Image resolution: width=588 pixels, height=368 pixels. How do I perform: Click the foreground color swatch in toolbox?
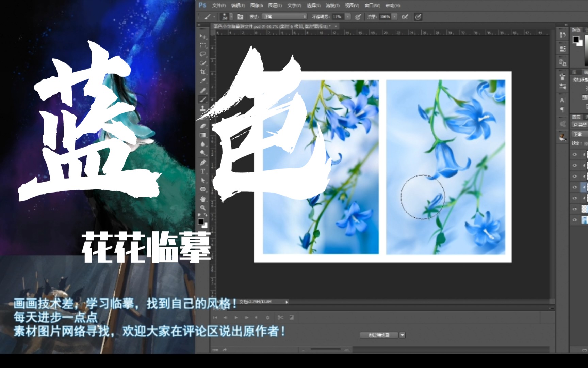[x=201, y=222]
